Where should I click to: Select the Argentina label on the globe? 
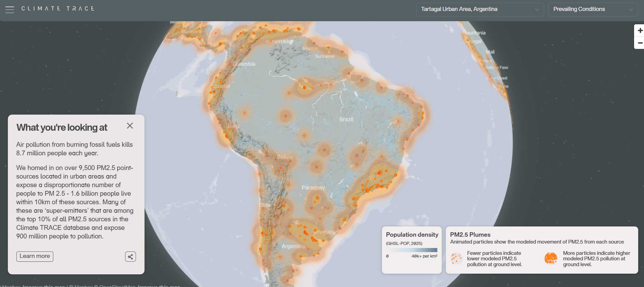coord(293,246)
